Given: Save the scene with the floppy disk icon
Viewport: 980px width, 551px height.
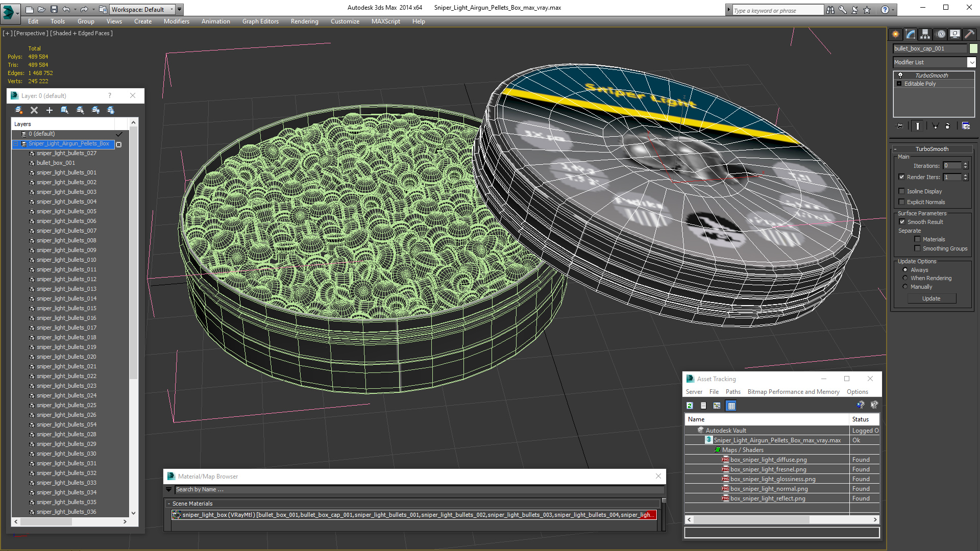Looking at the screenshot, I should [x=54, y=9].
